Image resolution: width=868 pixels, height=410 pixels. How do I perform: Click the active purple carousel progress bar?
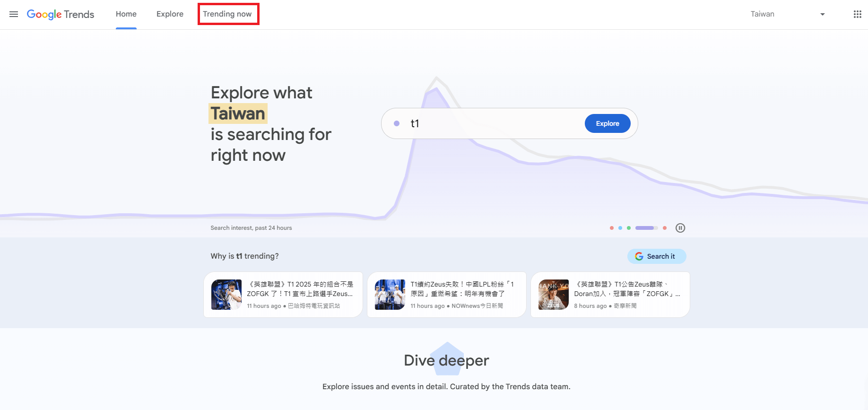(x=646, y=228)
